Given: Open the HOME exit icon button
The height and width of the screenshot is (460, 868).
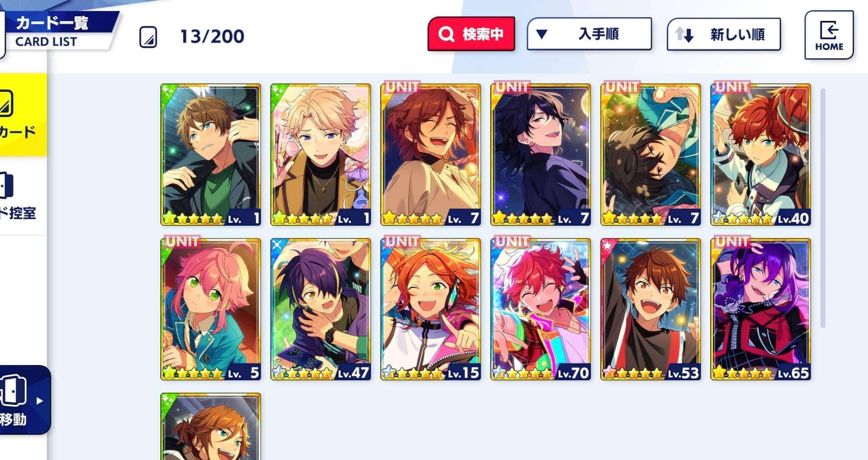Looking at the screenshot, I should pos(829,35).
